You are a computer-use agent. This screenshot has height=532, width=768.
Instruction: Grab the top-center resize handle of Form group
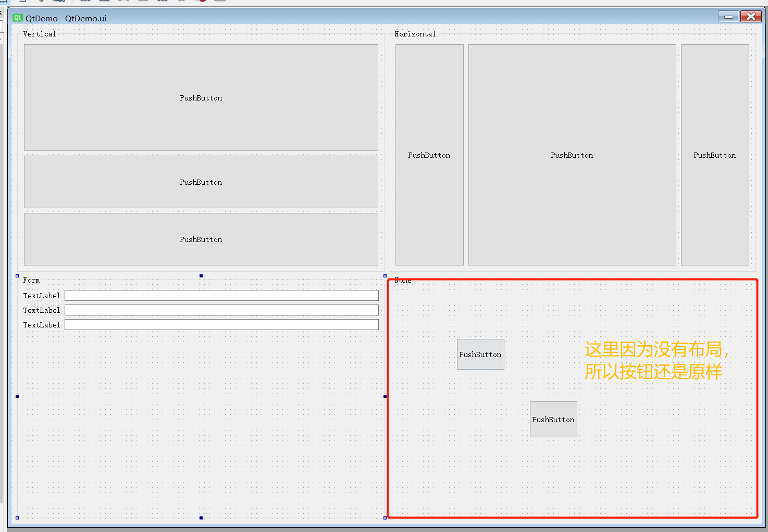(x=201, y=276)
